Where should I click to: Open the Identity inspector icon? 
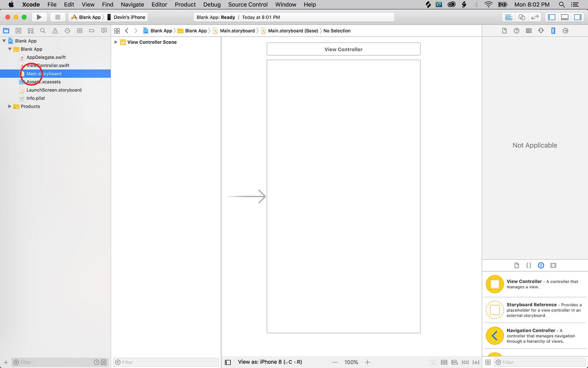pos(529,31)
